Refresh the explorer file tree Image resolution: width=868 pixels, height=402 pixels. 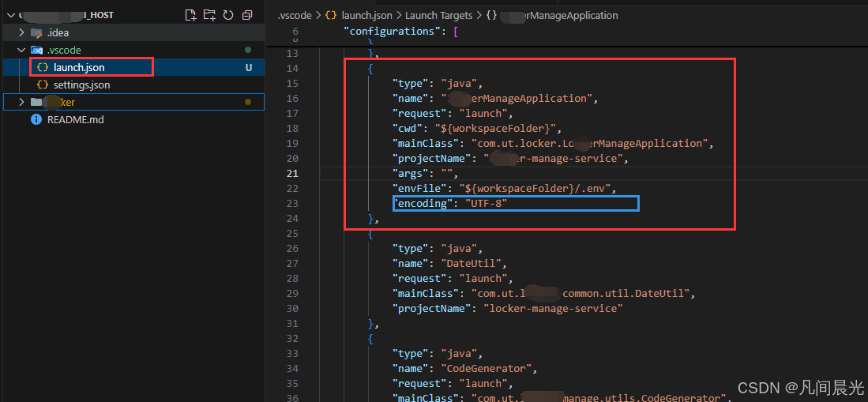point(228,15)
